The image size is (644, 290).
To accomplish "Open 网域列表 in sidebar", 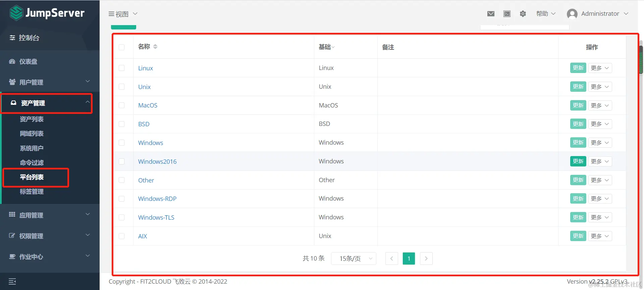I will pyautogui.click(x=32, y=134).
